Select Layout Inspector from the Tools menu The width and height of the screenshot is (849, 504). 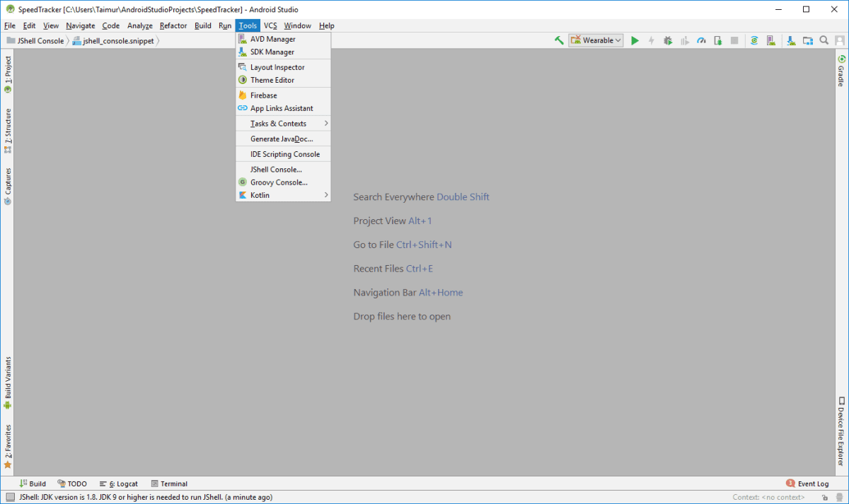276,66
